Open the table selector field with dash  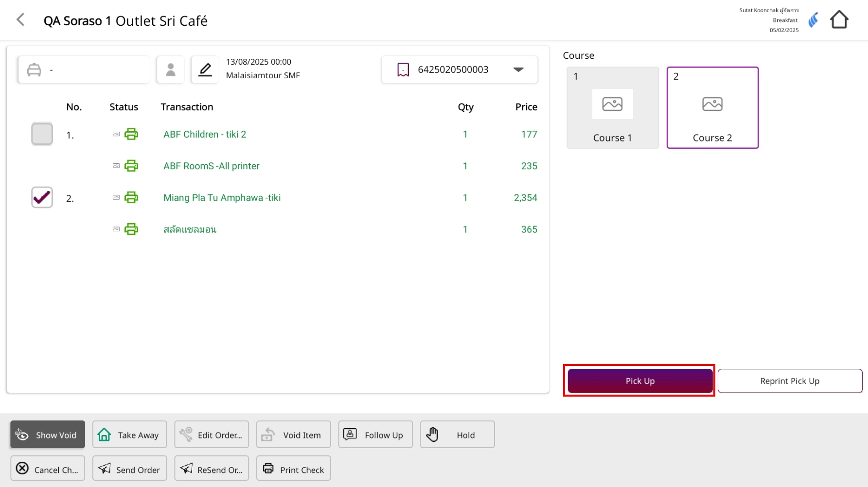[x=84, y=70]
